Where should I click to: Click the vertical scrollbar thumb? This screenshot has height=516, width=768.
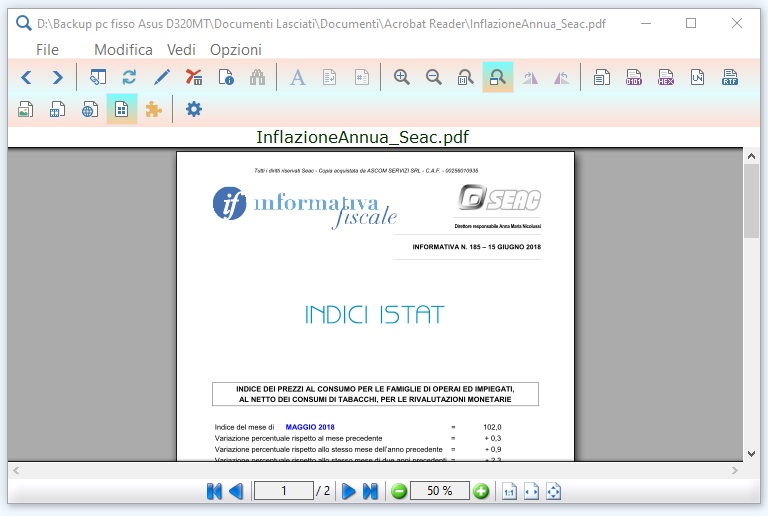751,201
